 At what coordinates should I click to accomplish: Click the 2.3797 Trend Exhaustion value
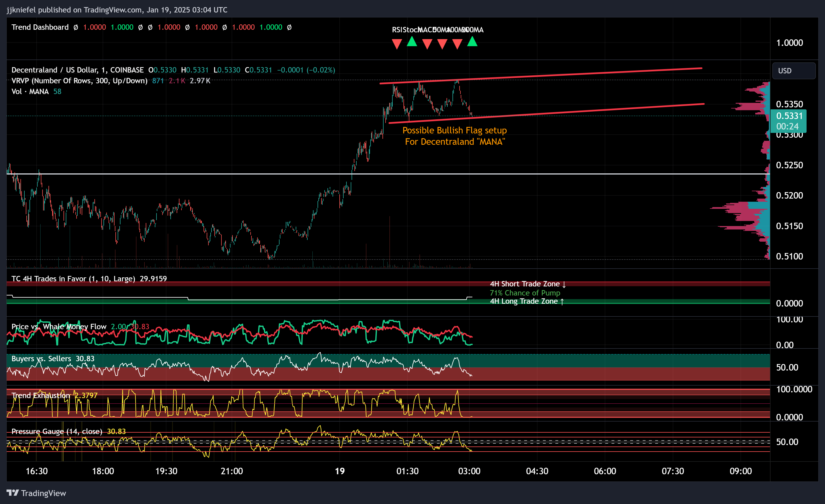tap(86, 395)
